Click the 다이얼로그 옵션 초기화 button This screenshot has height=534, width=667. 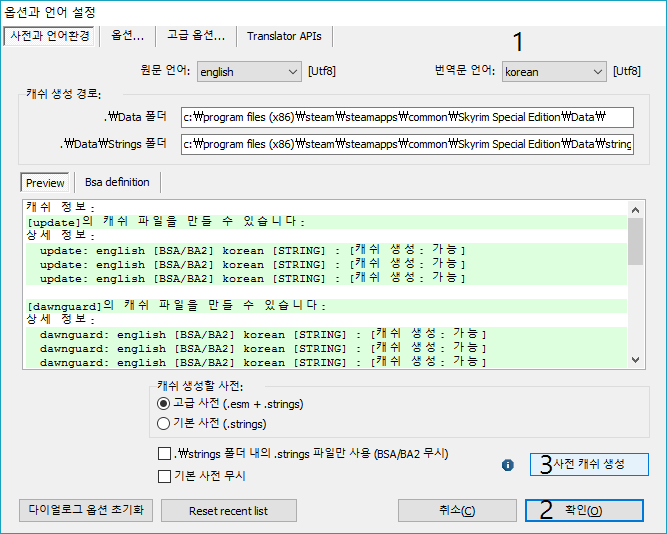coord(86,510)
